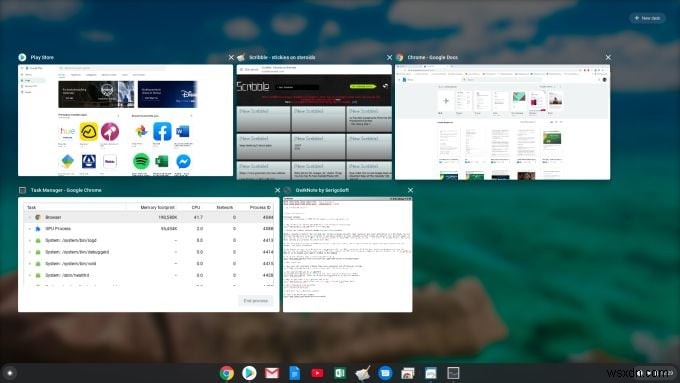Select the System: /sbin/healthd row
The width and height of the screenshot is (680, 383).
coord(149,275)
